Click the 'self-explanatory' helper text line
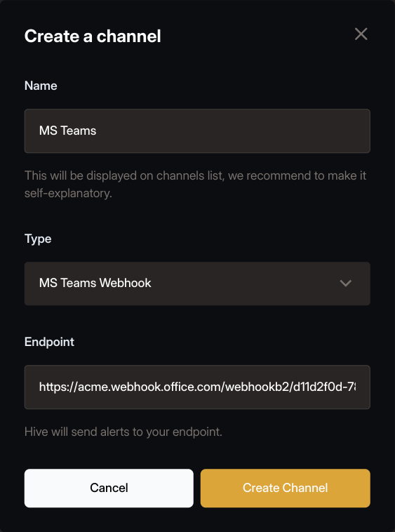The height and width of the screenshot is (532, 395). pyautogui.click(x=68, y=194)
